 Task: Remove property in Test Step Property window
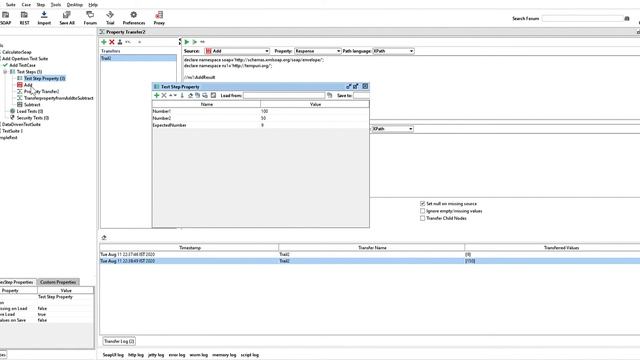[164, 96]
